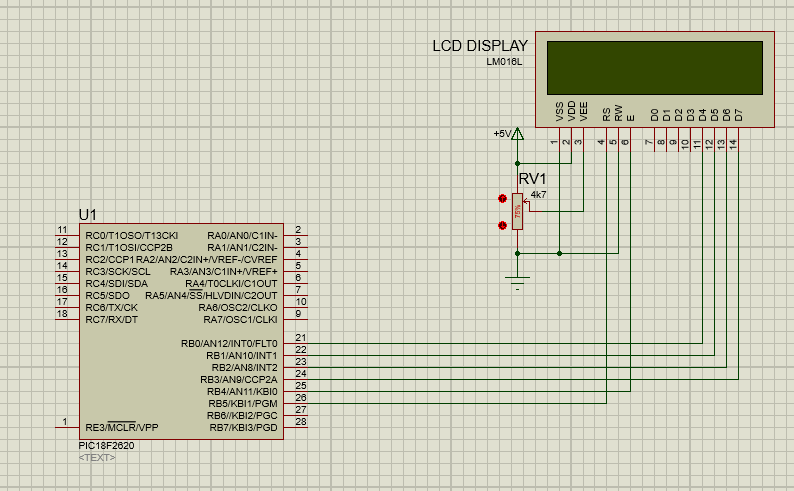
Task: Click the RA0/AN0/C1IN- pin label
Action: pos(242,235)
